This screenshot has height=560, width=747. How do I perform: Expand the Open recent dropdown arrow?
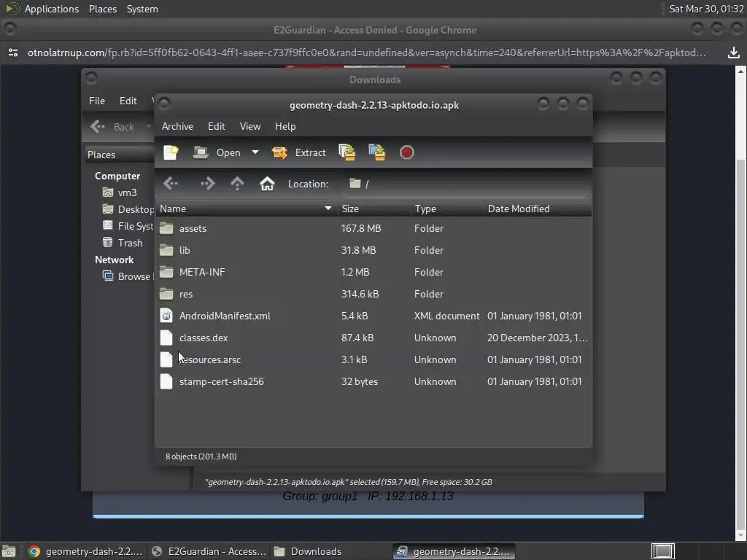click(255, 152)
